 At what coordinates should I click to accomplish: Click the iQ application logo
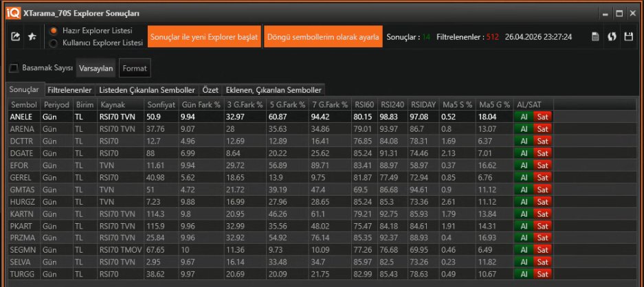(12, 13)
